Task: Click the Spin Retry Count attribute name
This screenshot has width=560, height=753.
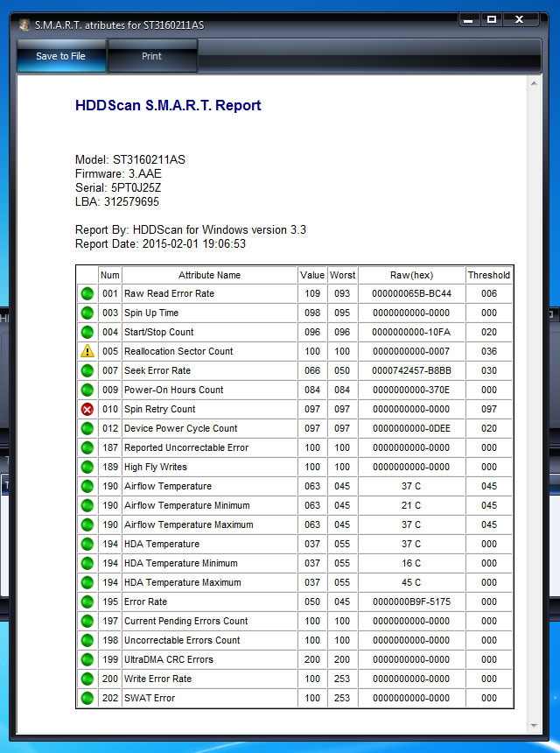Action: tap(160, 409)
